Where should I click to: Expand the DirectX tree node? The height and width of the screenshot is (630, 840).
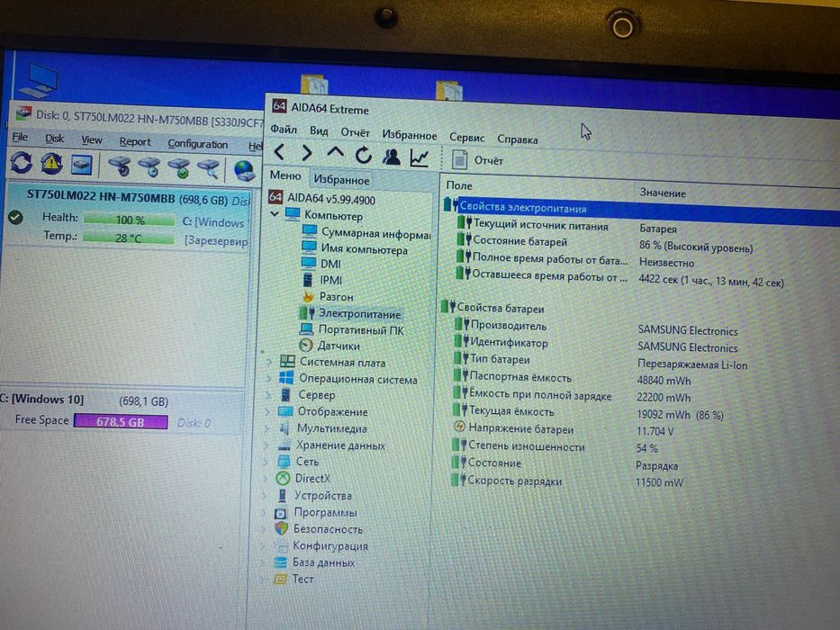[266, 478]
